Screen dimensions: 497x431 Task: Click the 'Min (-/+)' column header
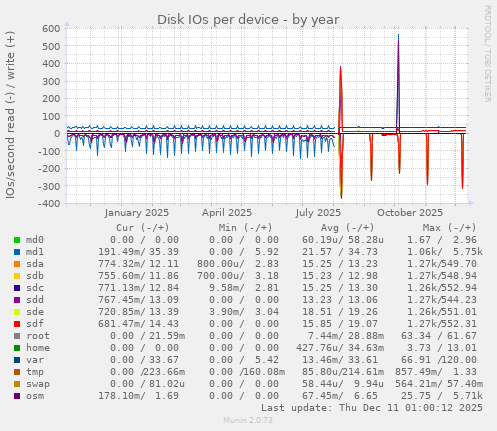tap(245, 228)
